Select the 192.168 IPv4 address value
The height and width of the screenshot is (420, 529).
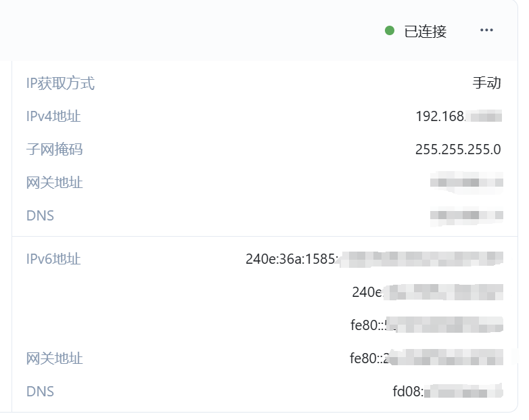tap(458, 116)
